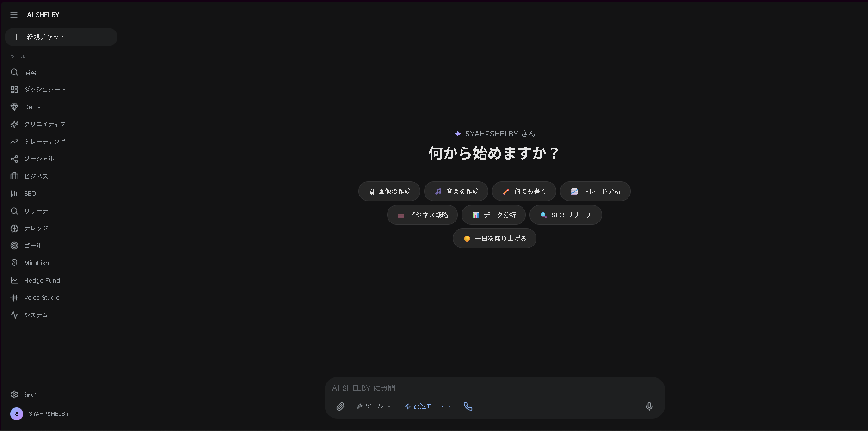868x431 pixels.
Task: Click the attach file paperclip icon
Action: [x=340, y=406]
